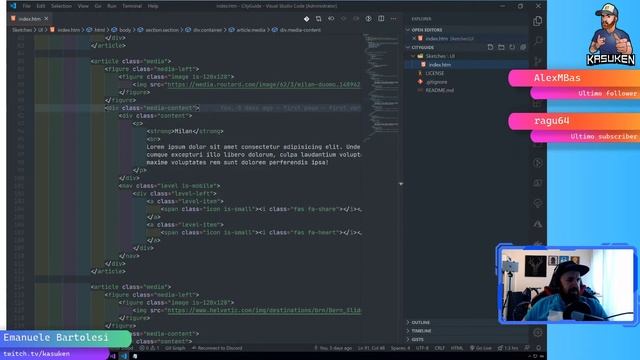Click Reconnect to Discord in status bar
The image size is (640, 360).
coord(217,348)
